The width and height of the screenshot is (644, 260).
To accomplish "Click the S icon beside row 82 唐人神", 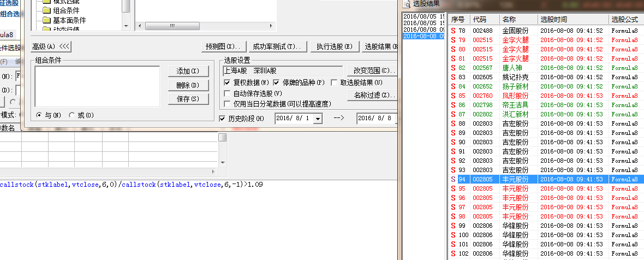I will click(x=453, y=68).
